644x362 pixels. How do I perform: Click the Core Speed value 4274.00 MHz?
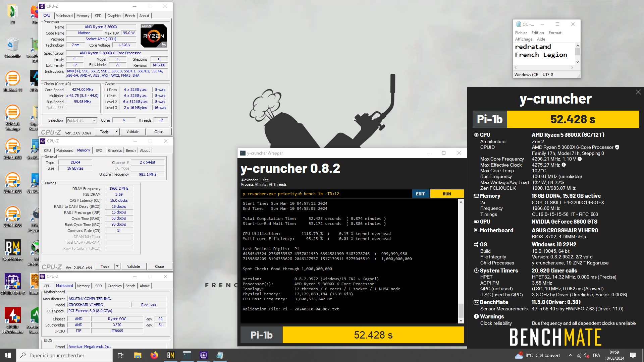pyautogui.click(x=83, y=89)
